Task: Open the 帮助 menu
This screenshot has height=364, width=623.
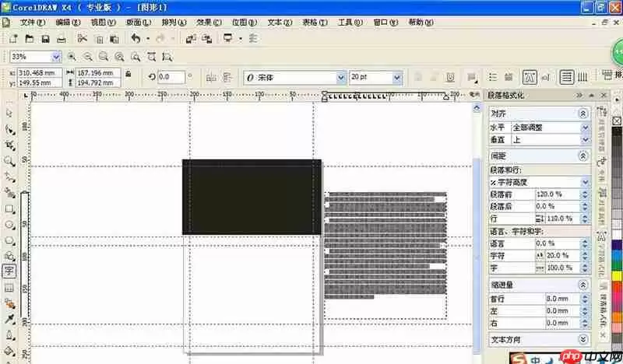Action: pyautogui.click(x=421, y=23)
